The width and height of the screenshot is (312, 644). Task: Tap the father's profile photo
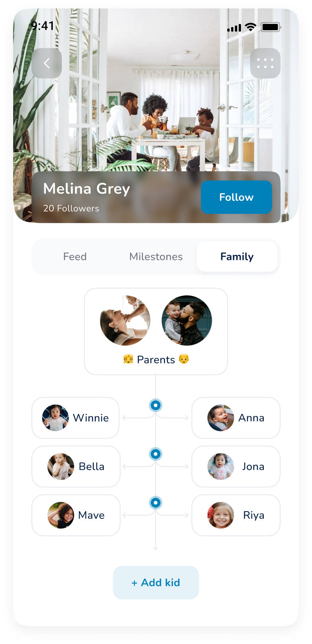pos(187,320)
